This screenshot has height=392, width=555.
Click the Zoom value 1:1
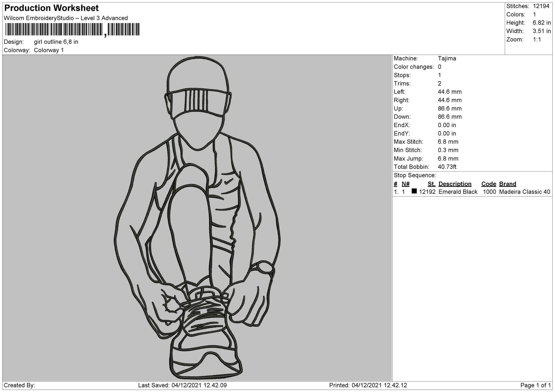(537, 40)
